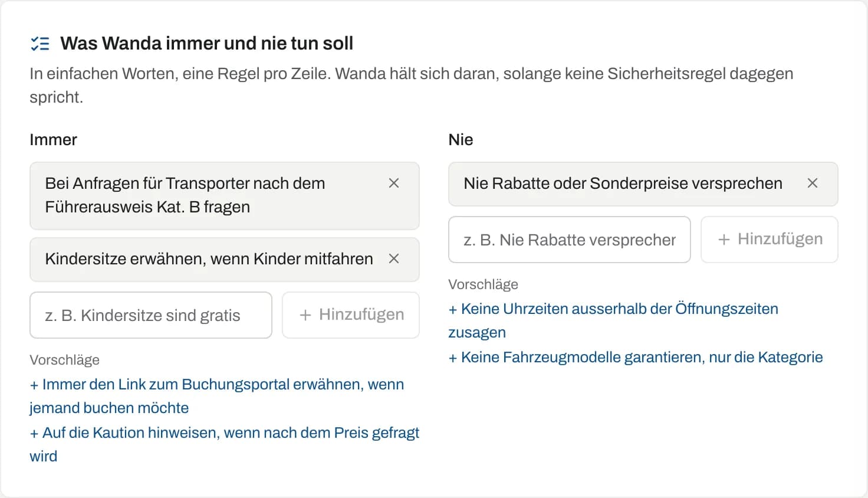Click the checklist icon beside the heading
This screenshot has width=868, height=498.
click(40, 43)
